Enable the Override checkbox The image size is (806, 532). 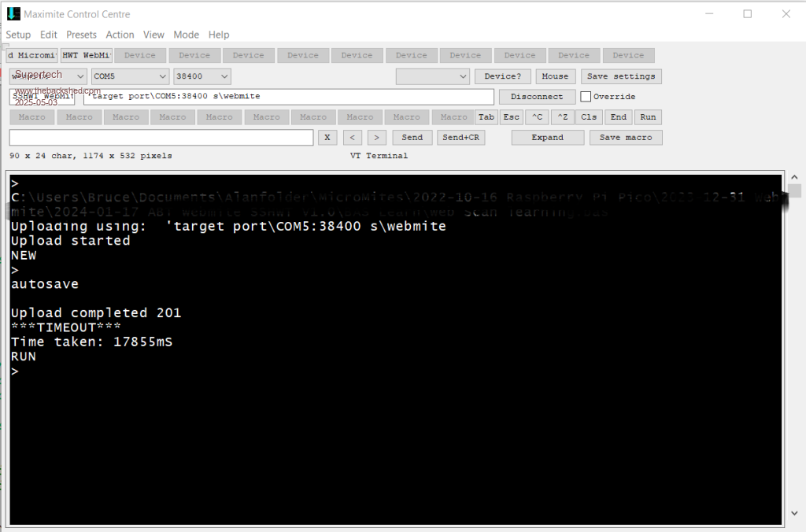coord(586,97)
